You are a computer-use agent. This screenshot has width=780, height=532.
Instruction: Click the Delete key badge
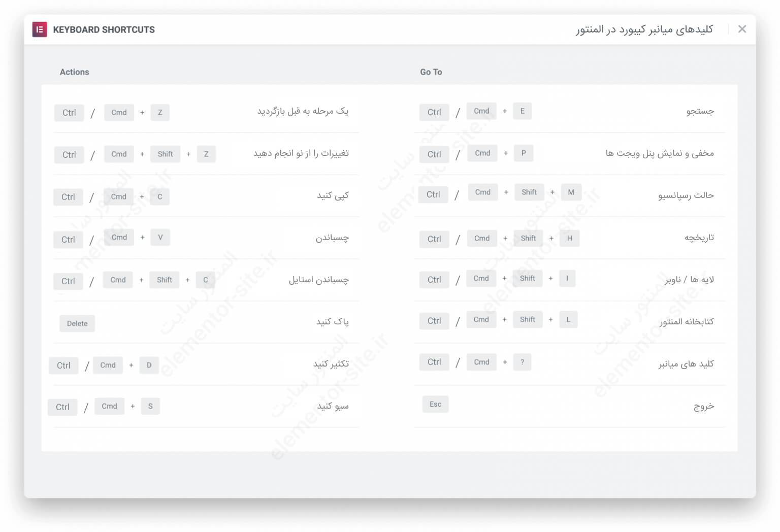click(77, 323)
